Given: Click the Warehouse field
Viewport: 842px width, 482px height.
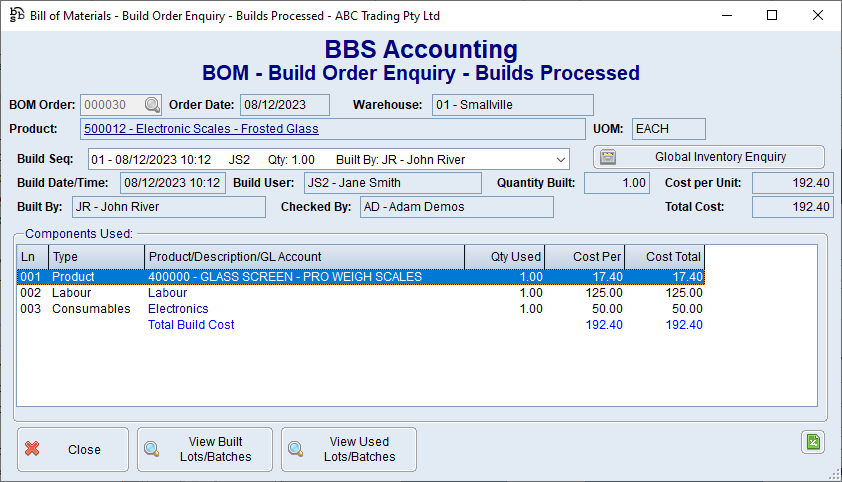Looking at the screenshot, I should coord(512,105).
